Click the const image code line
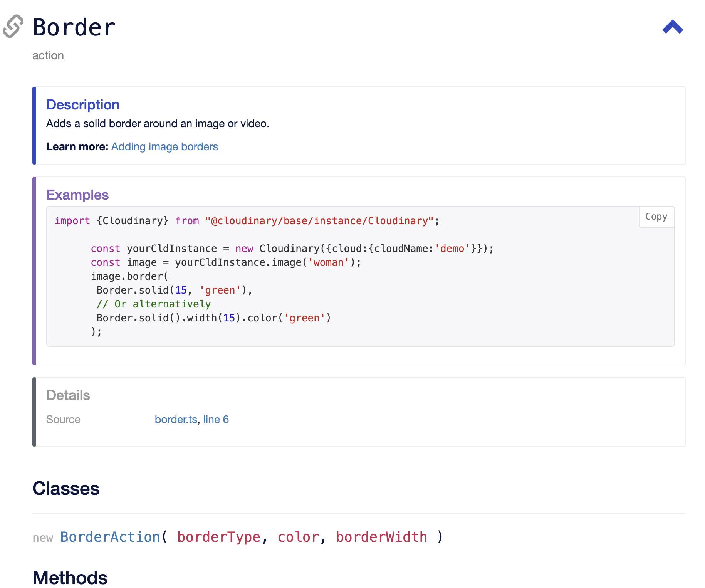The image size is (705, 588). (x=226, y=262)
